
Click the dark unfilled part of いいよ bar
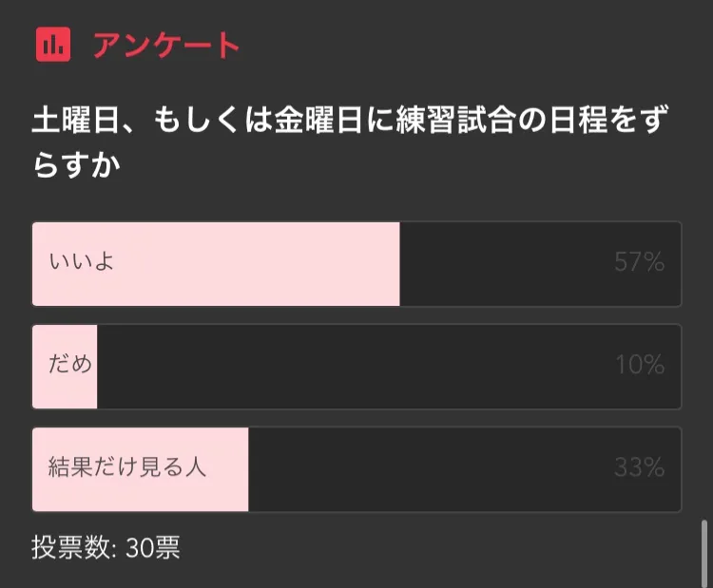click(504, 263)
